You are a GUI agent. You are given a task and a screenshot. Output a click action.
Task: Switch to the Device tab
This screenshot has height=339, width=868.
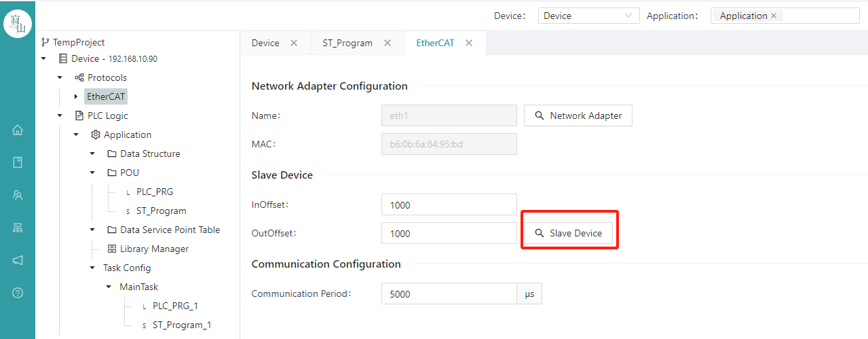(x=265, y=43)
